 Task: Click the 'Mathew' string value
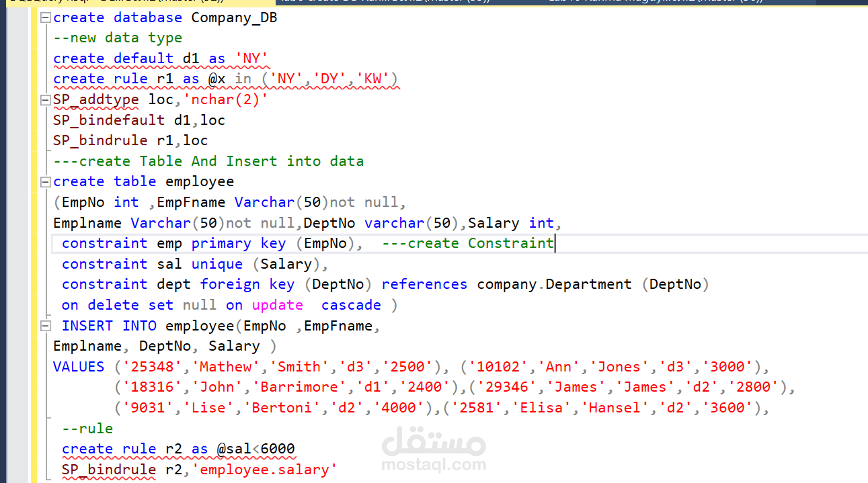(226, 367)
